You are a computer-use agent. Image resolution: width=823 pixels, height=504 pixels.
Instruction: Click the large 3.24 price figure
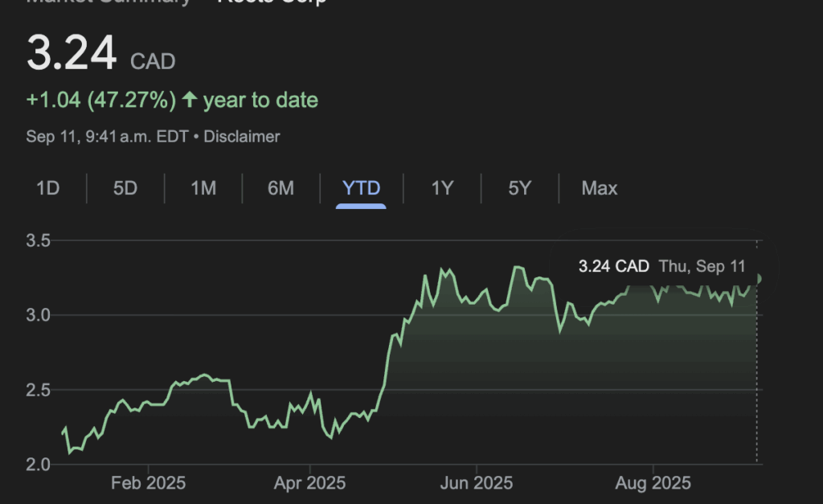(72, 55)
